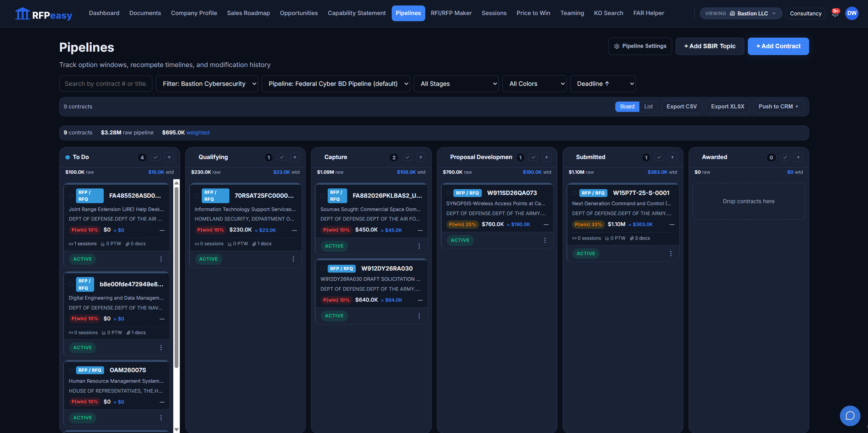Viewport: 868px width, 433px height.
Task: Select the W15P7T-25-S-0001 contract checkbox
Action: [x=574, y=193]
